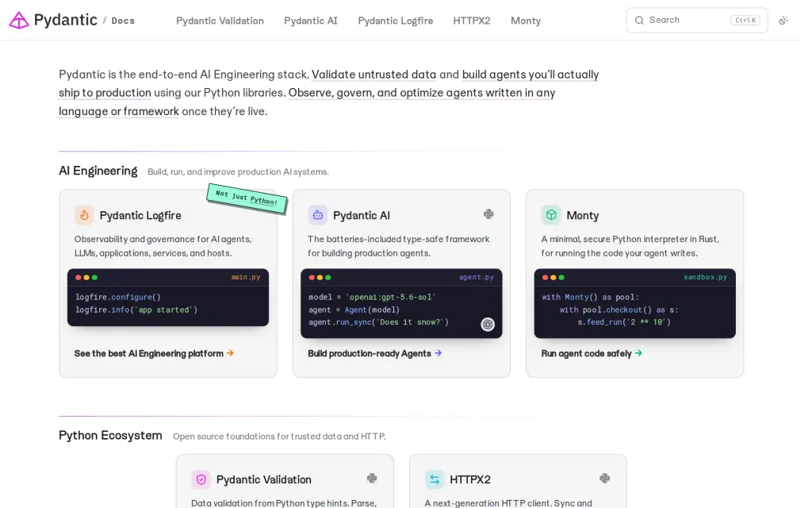Click the Python icon on HTTPX2 card

(x=604, y=479)
